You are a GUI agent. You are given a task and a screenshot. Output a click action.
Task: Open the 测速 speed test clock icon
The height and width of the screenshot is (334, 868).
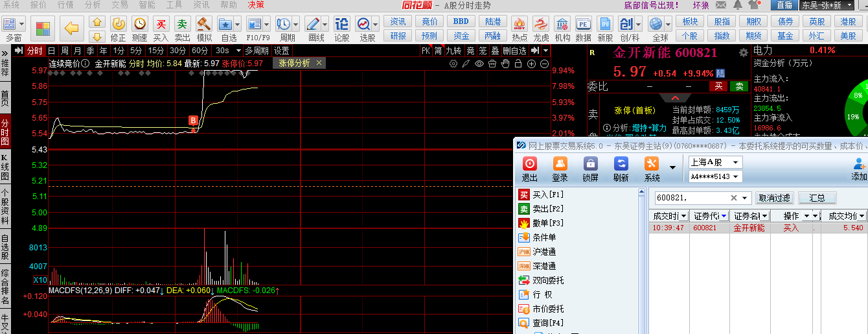click(x=139, y=24)
